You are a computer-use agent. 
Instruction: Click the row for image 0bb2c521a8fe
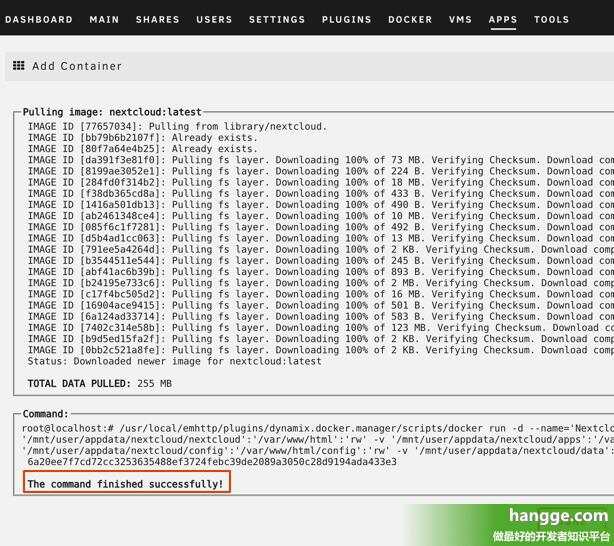pos(321,350)
